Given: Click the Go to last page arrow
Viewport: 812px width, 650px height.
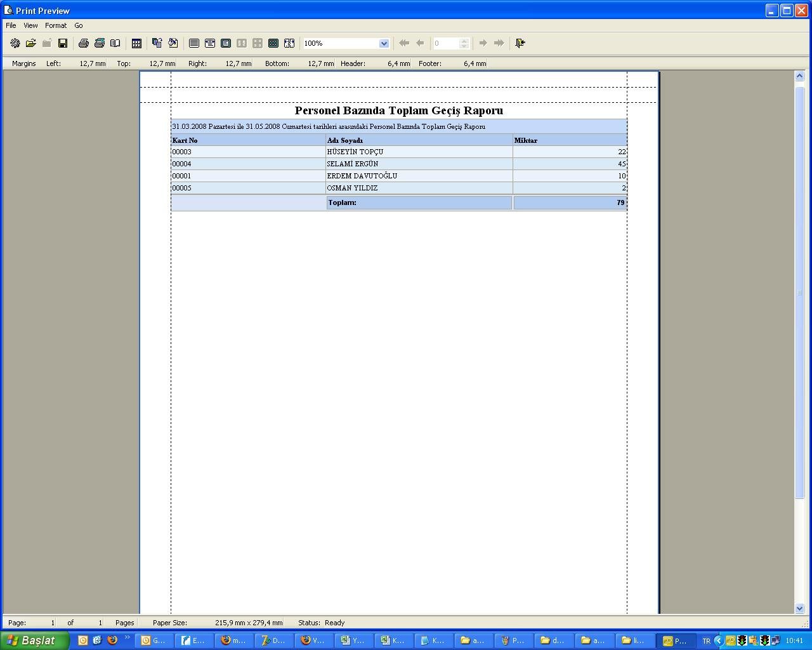Looking at the screenshot, I should coord(499,43).
